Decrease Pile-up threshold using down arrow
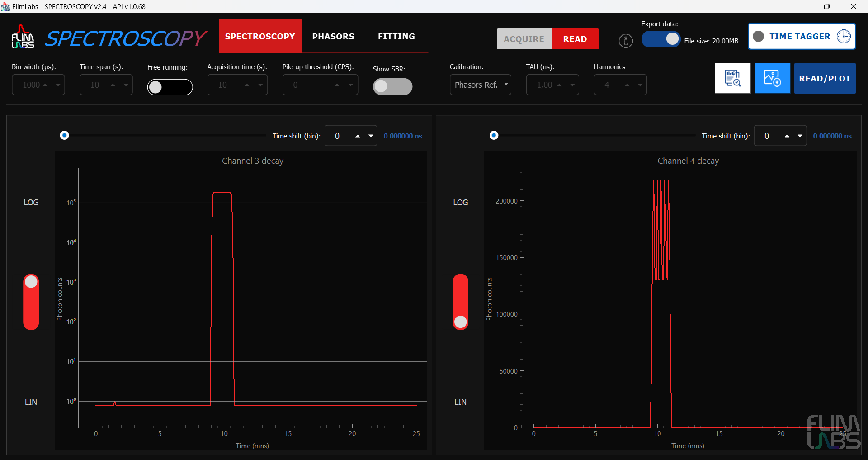 [350, 85]
